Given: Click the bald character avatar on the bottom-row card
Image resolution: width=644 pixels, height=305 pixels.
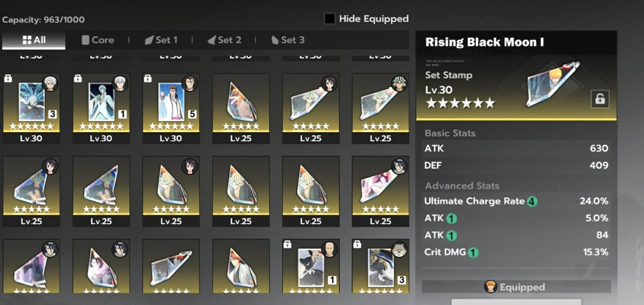Looking at the screenshot, I should (x=329, y=249).
